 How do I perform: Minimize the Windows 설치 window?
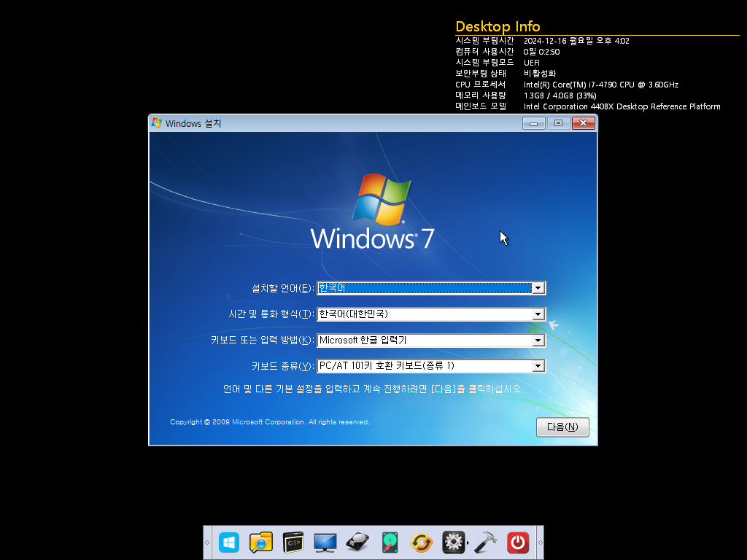click(533, 123)
